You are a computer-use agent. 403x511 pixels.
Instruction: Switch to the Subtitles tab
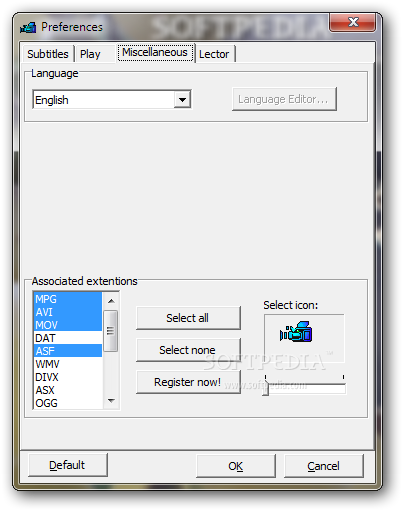pyautogui.click(x=48, y=54)
